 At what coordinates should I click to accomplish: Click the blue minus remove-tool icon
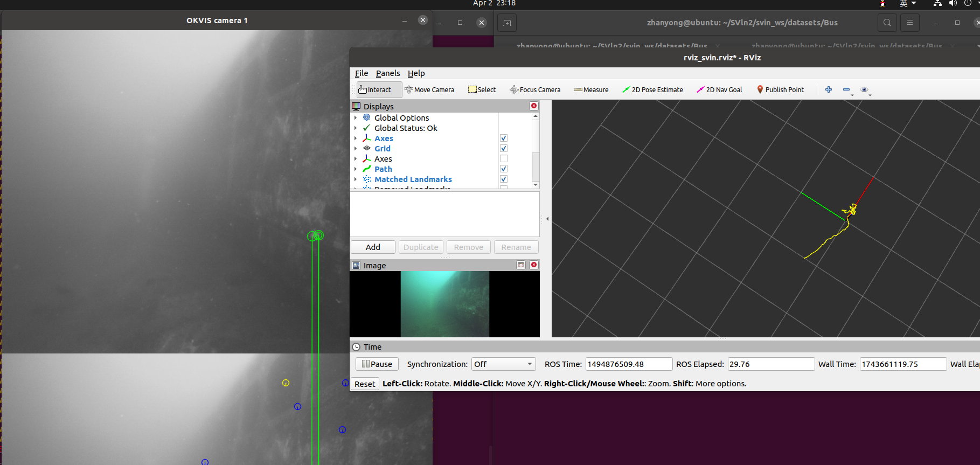click(x=846, y=89)
